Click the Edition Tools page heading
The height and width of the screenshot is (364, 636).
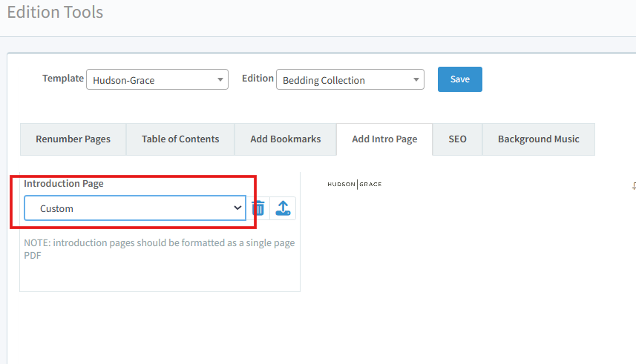(55, 13)
